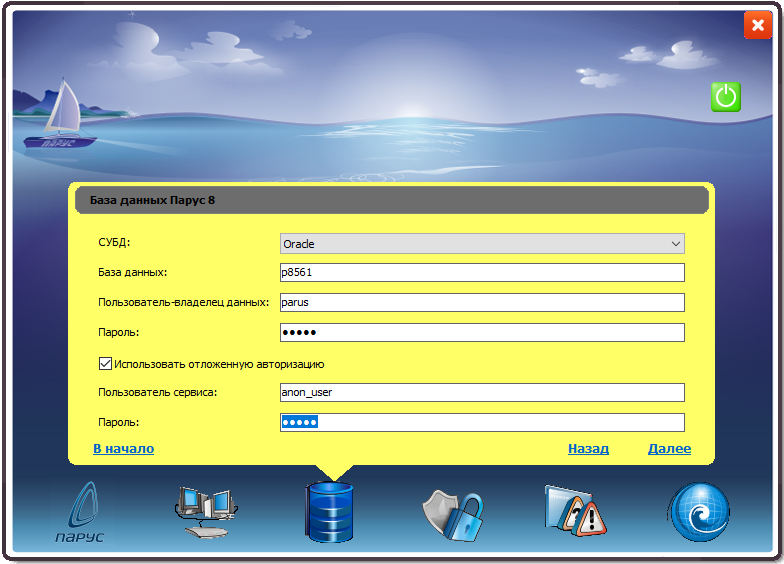Click the owner's Пароль password field
The height and width of the screenshot is (564, 784).
tap(482, 332)
